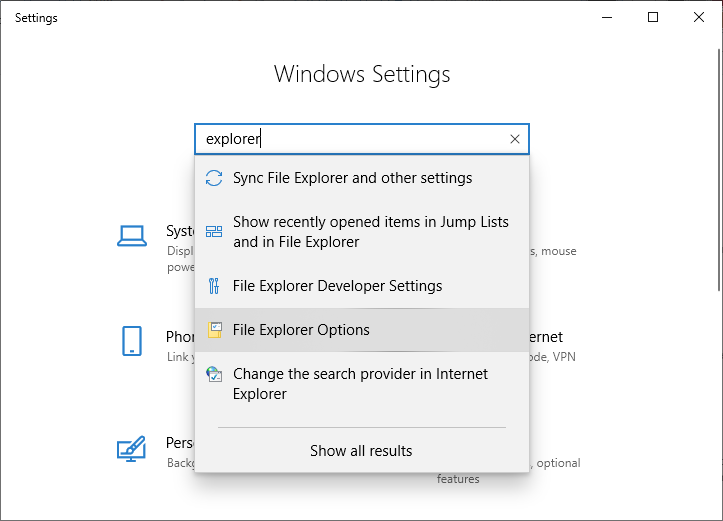Select Sync File Explorer and other settings

(362, 178)
